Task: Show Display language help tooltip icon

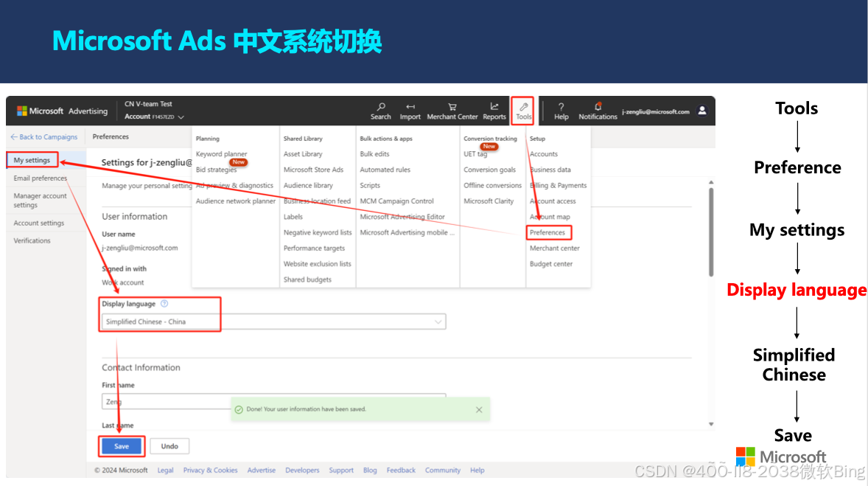Action: [164, 304]
